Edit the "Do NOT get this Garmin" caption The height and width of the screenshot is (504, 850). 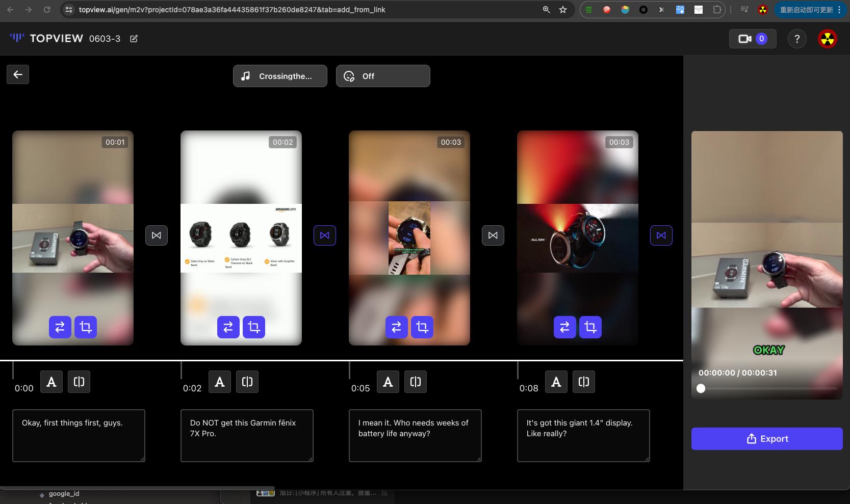[x=247, y=435]
